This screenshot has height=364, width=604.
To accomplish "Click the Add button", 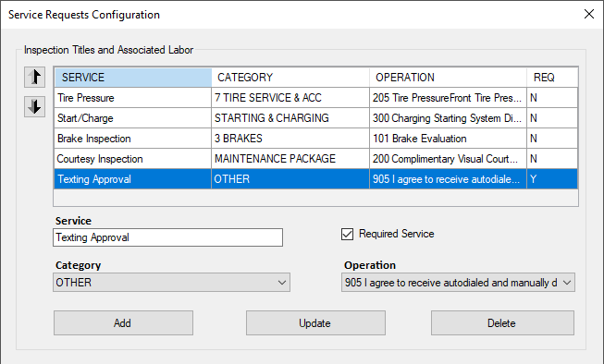I will tap(123, 322).
